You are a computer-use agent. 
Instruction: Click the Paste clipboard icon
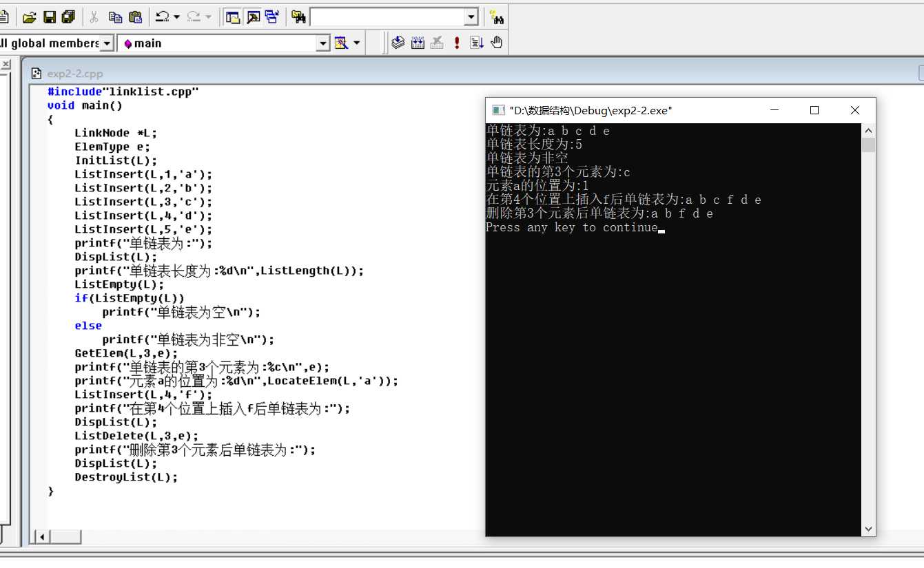point(135,17)
